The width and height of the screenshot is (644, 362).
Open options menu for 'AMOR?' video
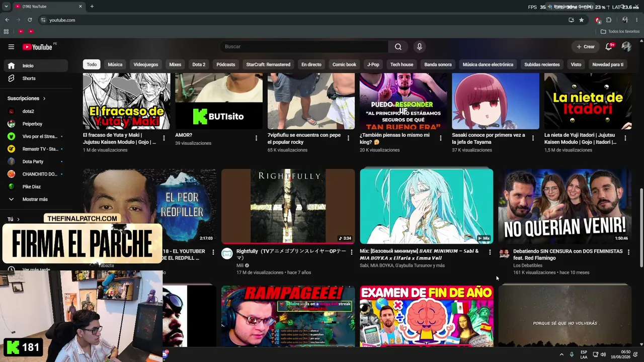pos(256,138)
